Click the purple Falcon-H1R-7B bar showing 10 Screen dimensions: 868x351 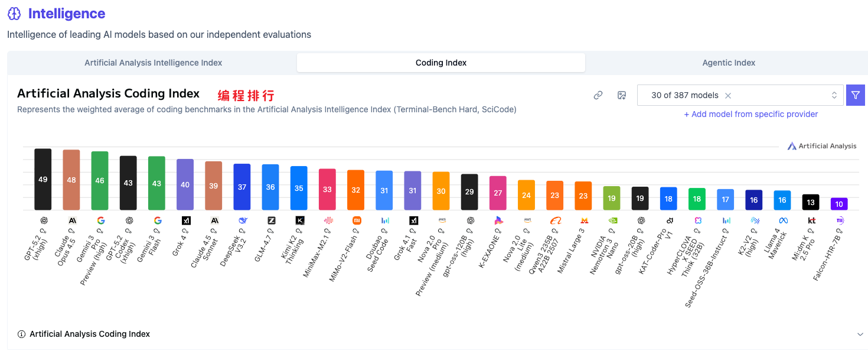pos(839,204)
